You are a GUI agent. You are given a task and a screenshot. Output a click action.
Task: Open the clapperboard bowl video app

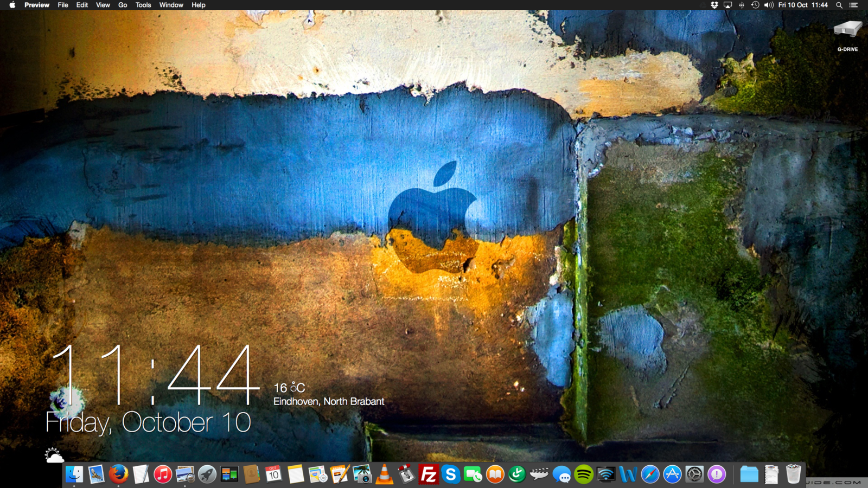coord(539,474)
